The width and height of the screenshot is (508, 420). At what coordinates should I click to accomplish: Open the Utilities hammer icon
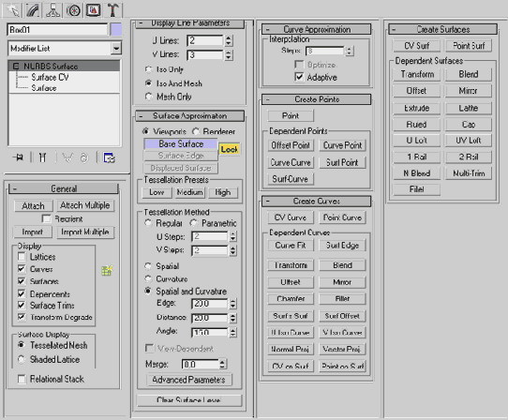[113, 9]
